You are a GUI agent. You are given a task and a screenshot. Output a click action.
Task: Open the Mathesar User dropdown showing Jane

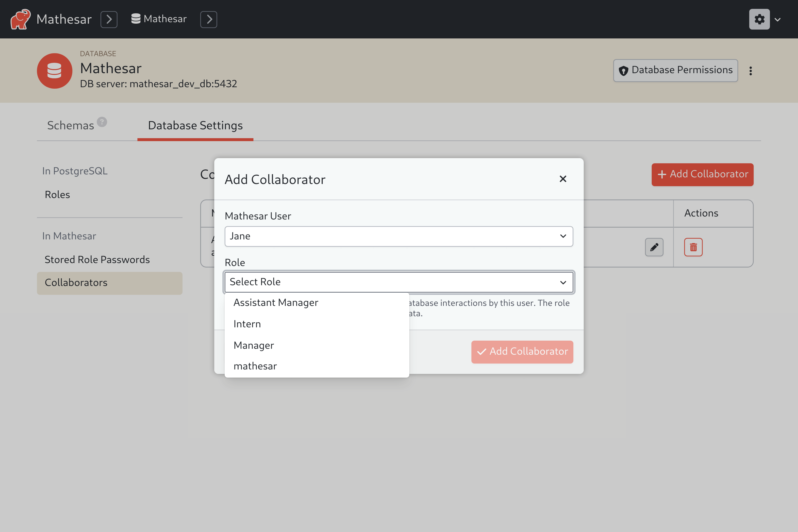[398, 236]
